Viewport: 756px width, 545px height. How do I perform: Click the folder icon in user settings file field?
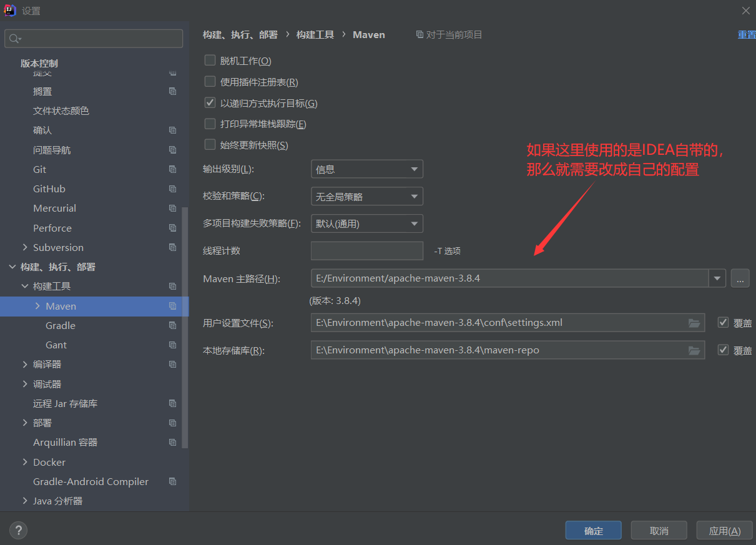(694, 323)
